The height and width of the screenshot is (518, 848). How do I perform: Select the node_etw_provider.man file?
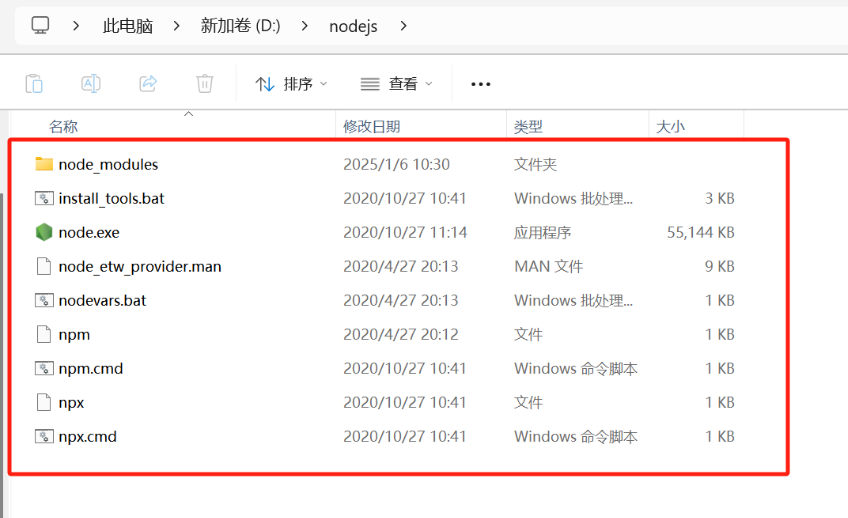[x=140, y=266]
